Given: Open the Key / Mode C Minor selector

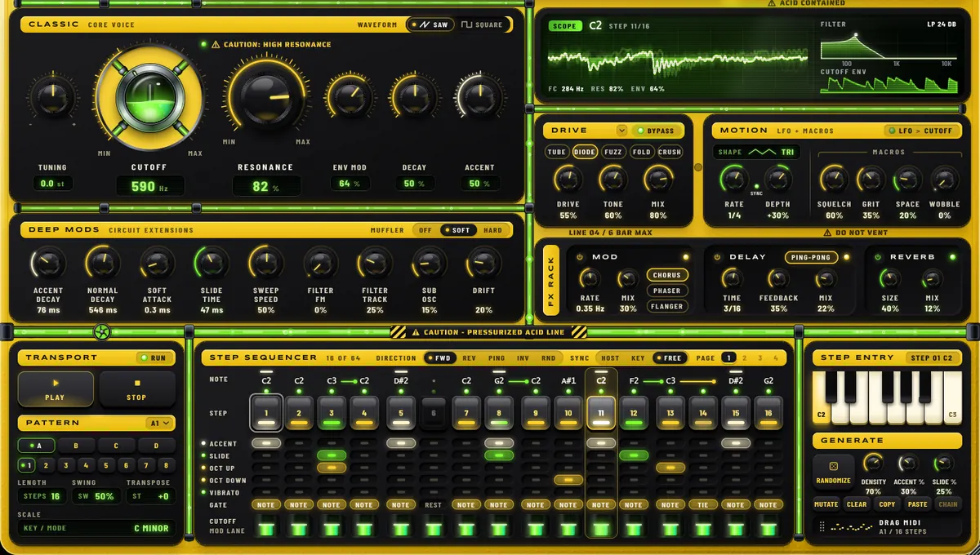Looking at the screenshot, I should (96, 528).
